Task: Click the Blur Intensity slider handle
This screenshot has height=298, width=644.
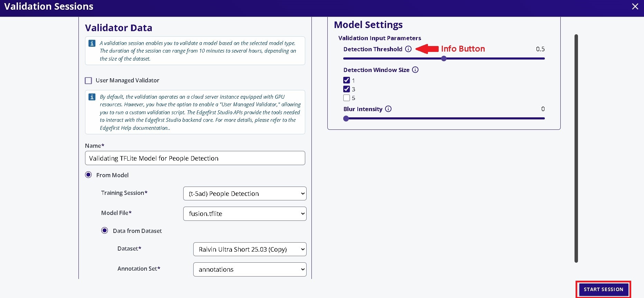Action: 346,118
